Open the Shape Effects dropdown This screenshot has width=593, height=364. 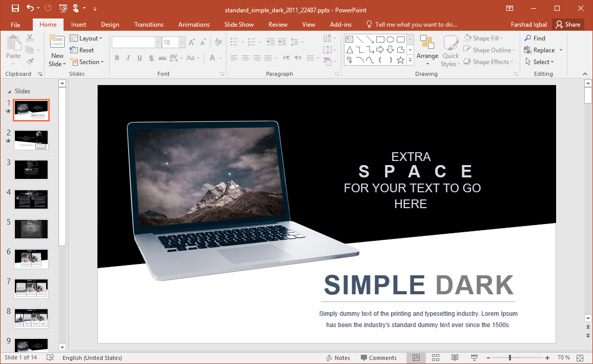488,62
